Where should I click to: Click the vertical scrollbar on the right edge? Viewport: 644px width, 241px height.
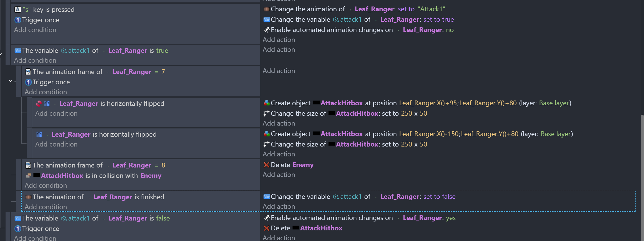(x=642, y=175)
